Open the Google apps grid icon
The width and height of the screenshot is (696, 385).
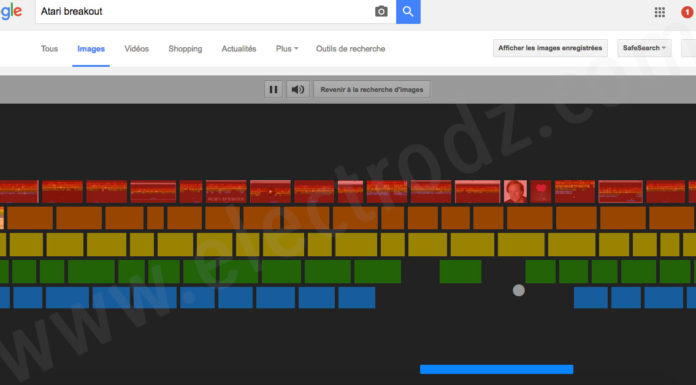coord(660,12)
